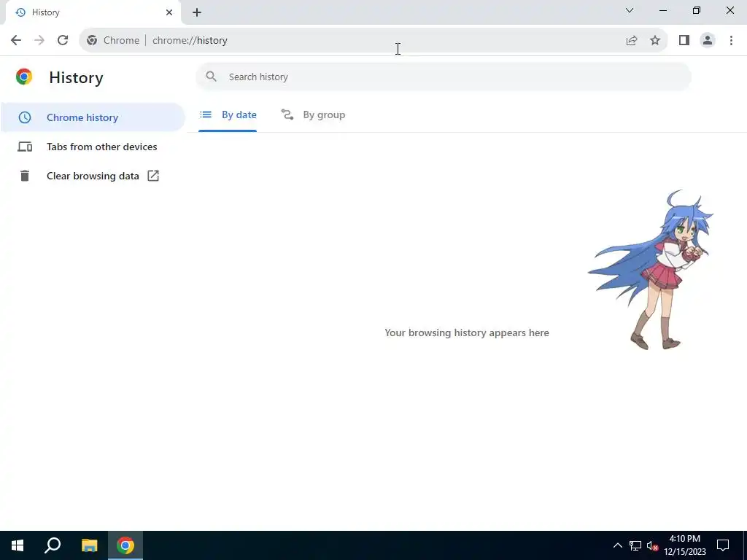This screenshot has width=747, height=560.
Task: Bookmark this tab with the star icon
Action: pyautogui.click(x=655, y=41)
